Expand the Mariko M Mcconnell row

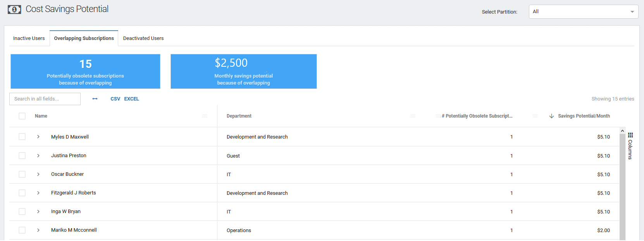(38, 230)
